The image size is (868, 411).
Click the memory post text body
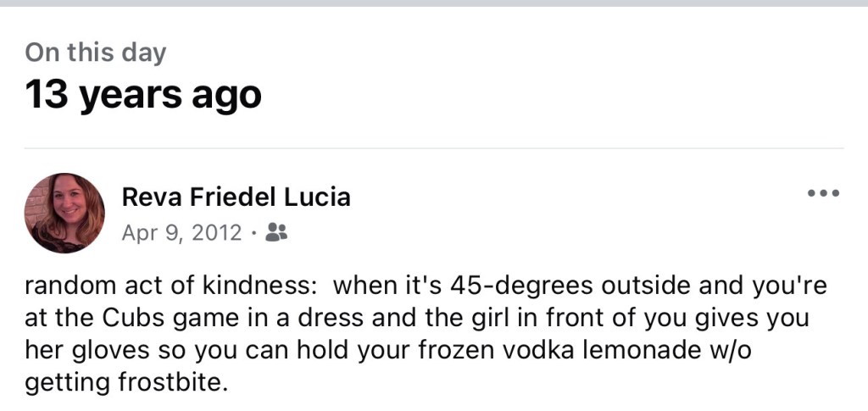pos(424,334)
